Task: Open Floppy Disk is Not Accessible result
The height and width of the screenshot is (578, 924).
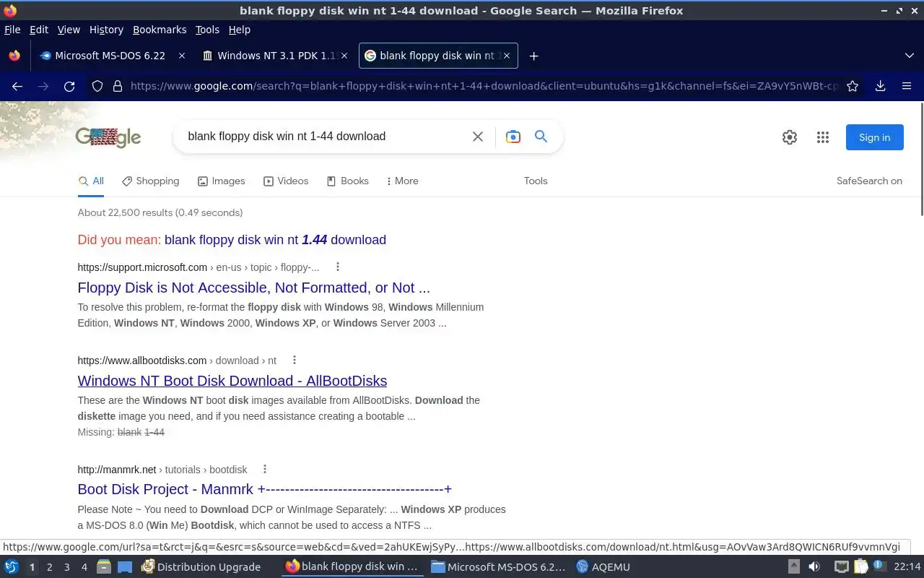Action: (253, 288)
